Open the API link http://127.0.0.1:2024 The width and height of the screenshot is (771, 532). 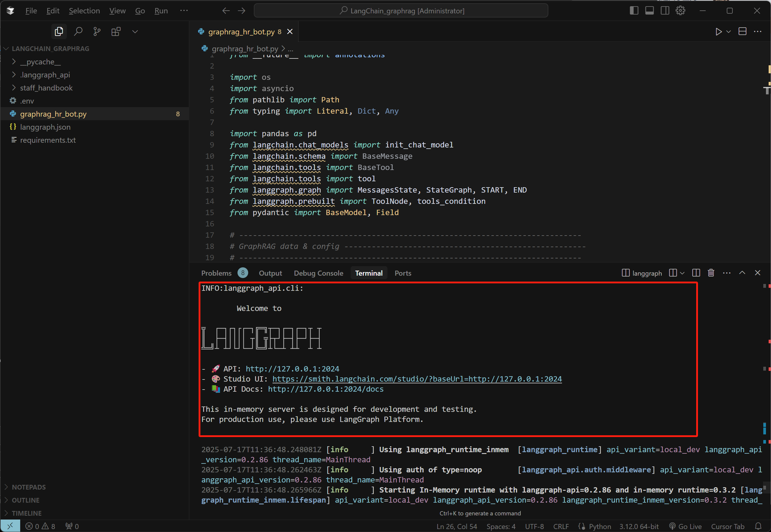coord(292,369)
